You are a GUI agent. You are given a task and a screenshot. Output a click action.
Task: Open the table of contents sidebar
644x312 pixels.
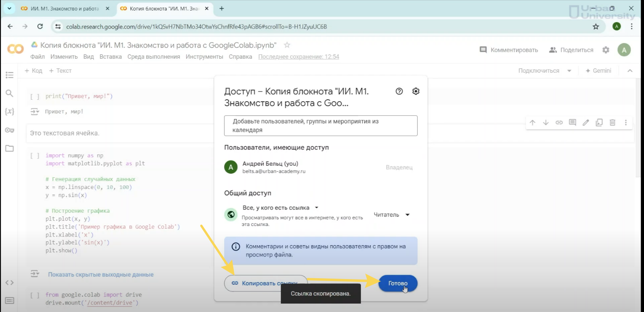coord(10,75)
